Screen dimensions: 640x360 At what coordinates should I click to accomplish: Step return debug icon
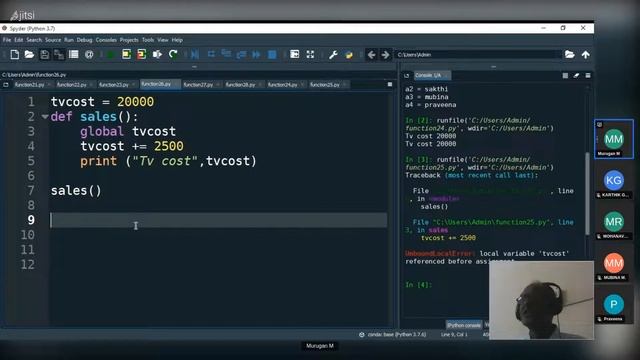coord(241,54)
